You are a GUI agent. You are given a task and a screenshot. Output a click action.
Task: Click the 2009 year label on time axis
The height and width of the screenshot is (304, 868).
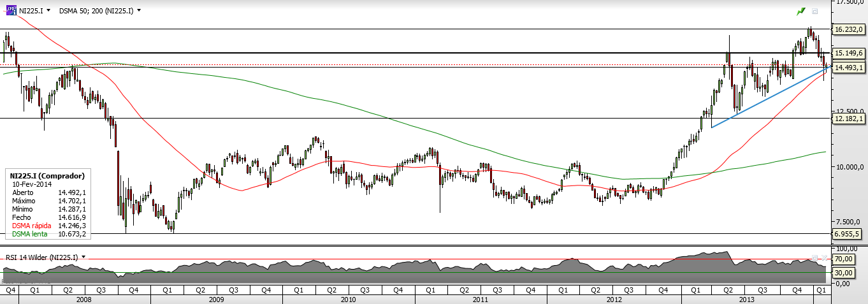217,299
